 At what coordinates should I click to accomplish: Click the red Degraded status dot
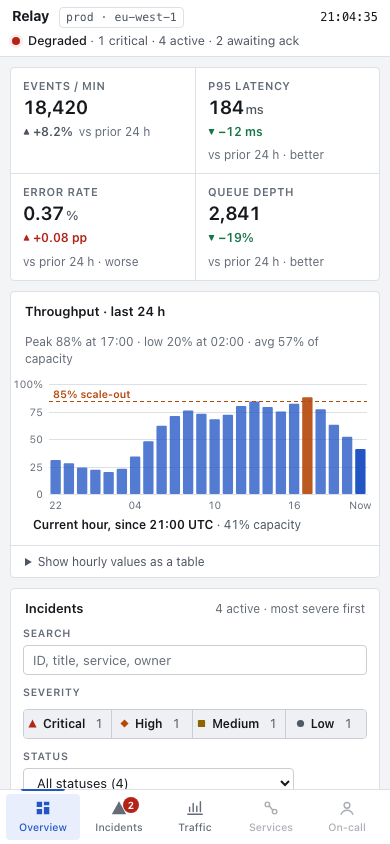(x=16, y=41)
